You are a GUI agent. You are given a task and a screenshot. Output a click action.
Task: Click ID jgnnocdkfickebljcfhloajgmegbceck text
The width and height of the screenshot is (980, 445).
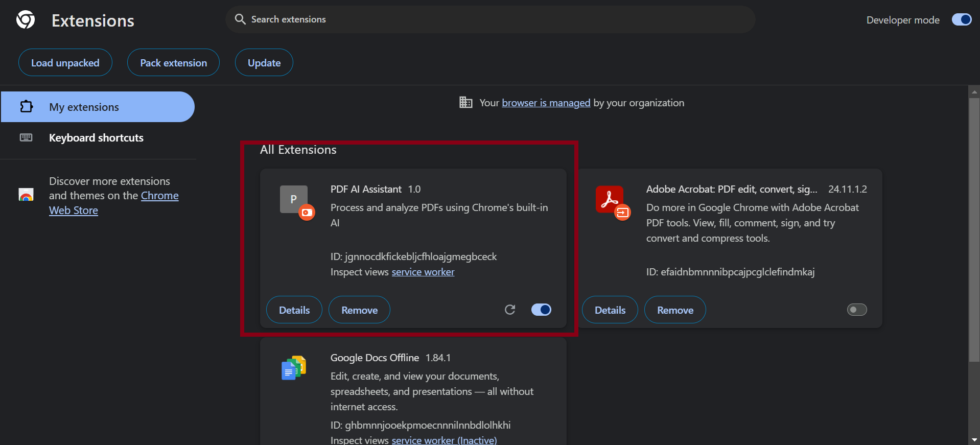[413, 256]
